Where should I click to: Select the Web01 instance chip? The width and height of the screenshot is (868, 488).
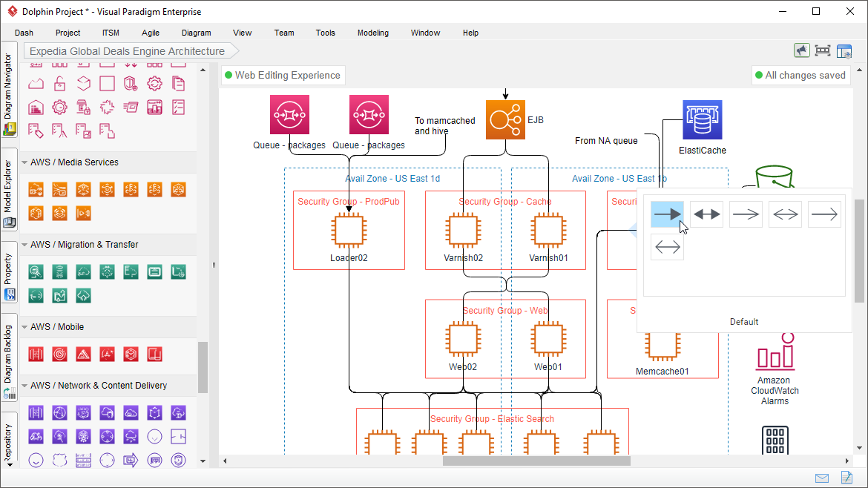pyautogui.click(x=548, y=339)
